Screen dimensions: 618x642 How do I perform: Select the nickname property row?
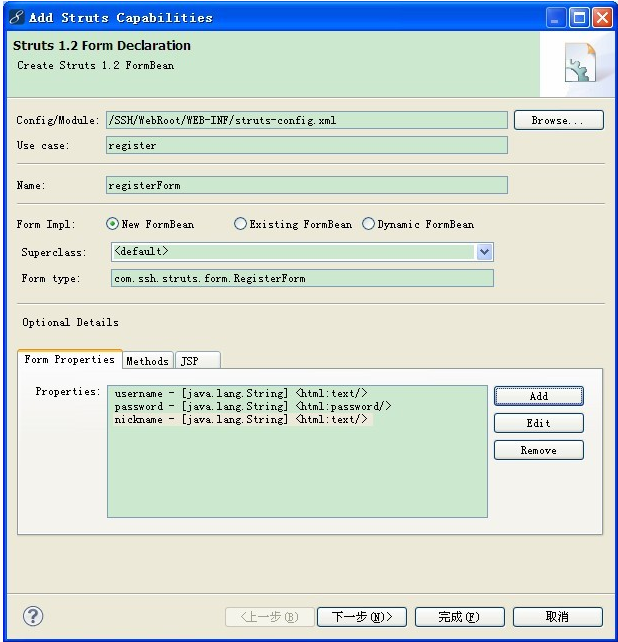(x=242, y=420)
